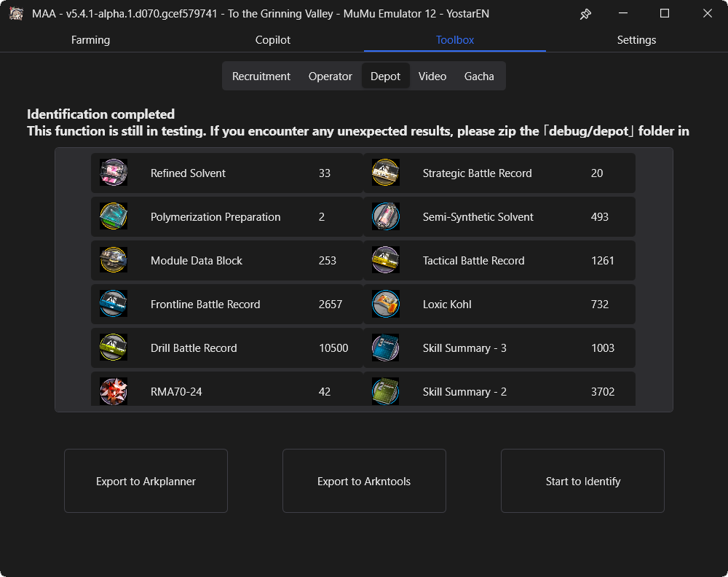The image size is (728, 577).
Task: Maximize the MAA window
Action: coord(665,13)
